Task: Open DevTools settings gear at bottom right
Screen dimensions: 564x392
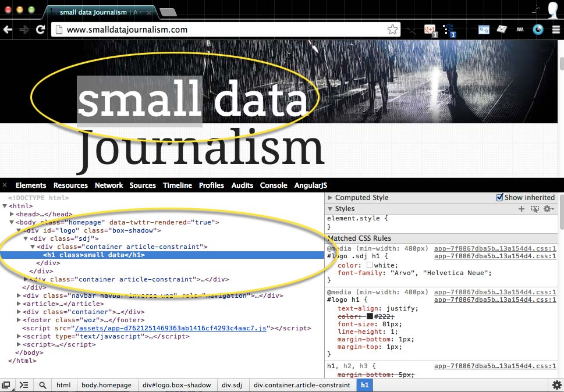Action: tap(556, 385)
